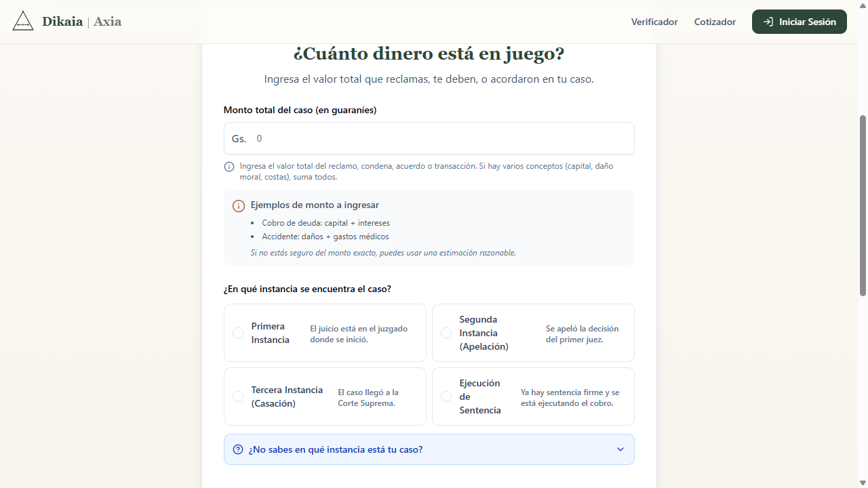
Task: Select the Segunda Instancia (Apelación) radio button
Action: [x=446, y=333]
